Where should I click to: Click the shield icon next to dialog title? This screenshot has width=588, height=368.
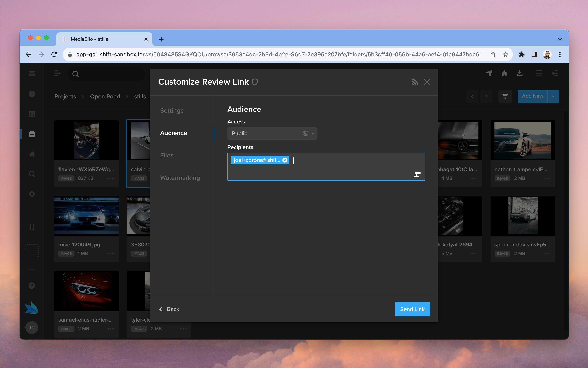[255, 82]
